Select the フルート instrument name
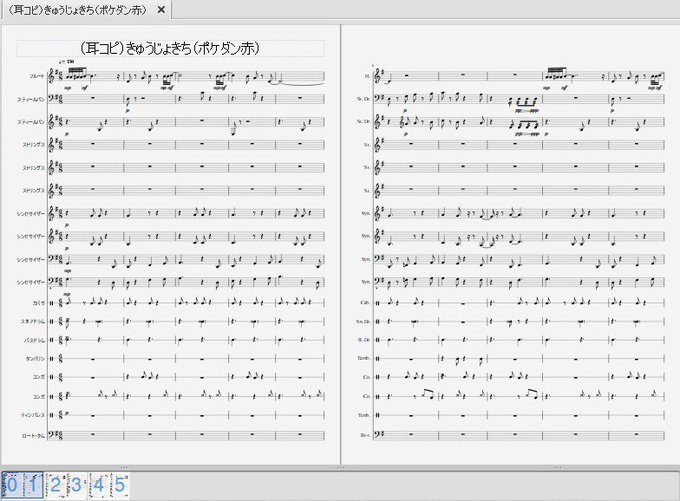 pyautogui.click(x=36, y=76)
